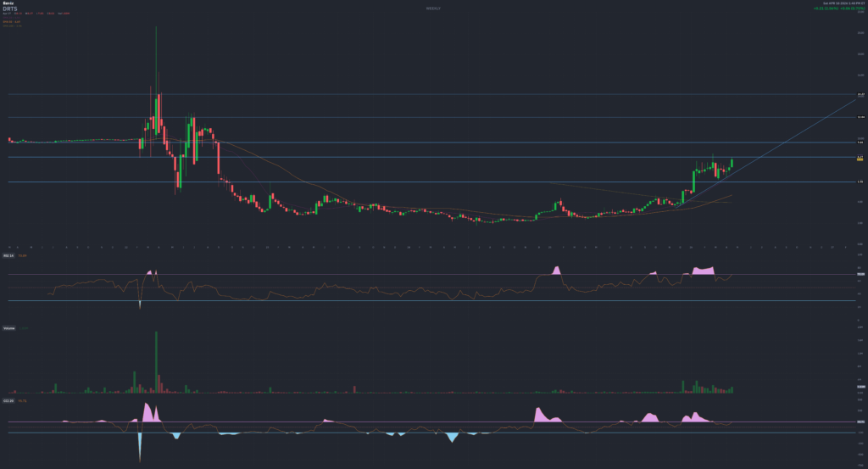Viewport: 868px width, 469px height.
Task: Click the CCI value next to CCI 20
Action: (22, 401)
